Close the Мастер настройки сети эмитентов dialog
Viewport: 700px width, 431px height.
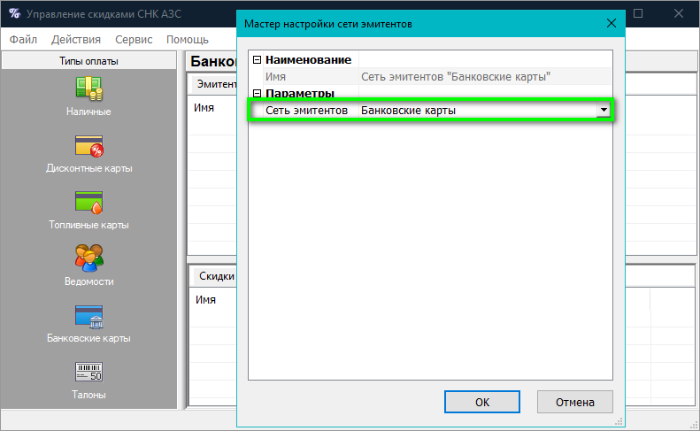[610, 21]
